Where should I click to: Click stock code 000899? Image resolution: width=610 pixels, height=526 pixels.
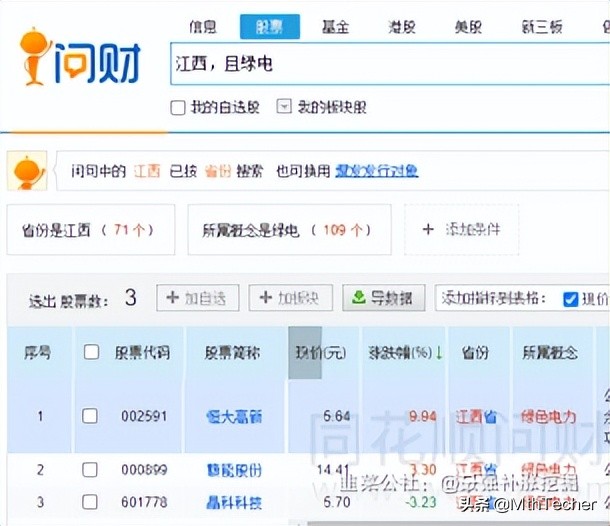click(x=144, y=470)
